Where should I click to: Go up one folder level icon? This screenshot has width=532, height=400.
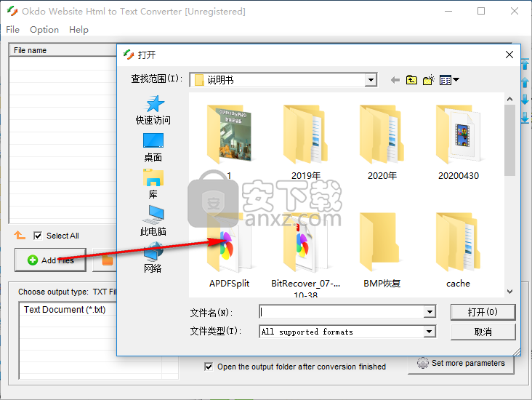pos(411,80)
